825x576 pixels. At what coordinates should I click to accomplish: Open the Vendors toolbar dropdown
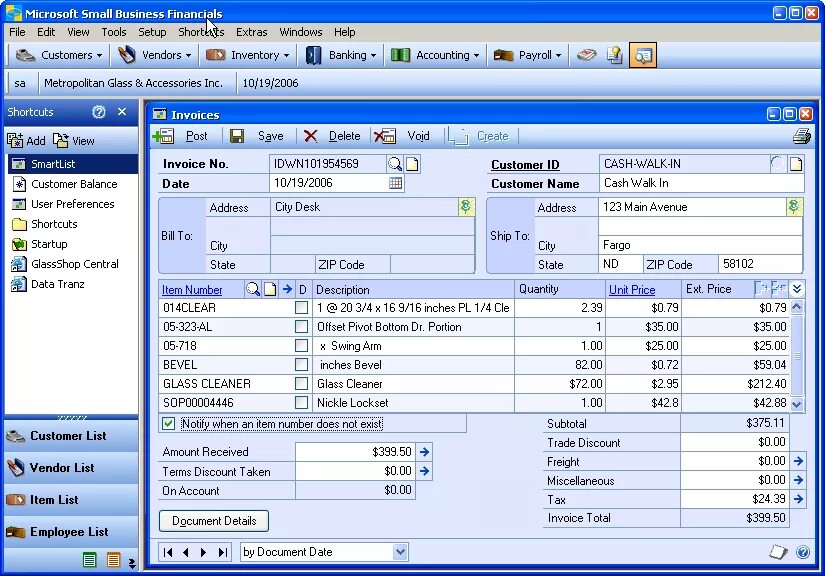pos(154,55)
